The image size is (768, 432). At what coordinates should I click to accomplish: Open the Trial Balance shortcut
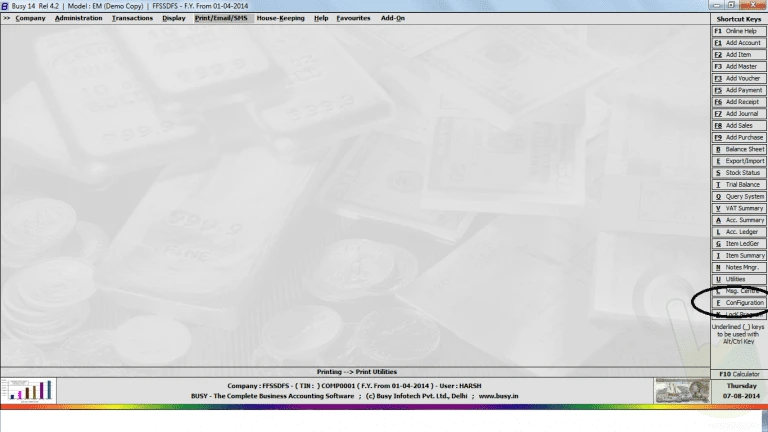coord(739,185)
